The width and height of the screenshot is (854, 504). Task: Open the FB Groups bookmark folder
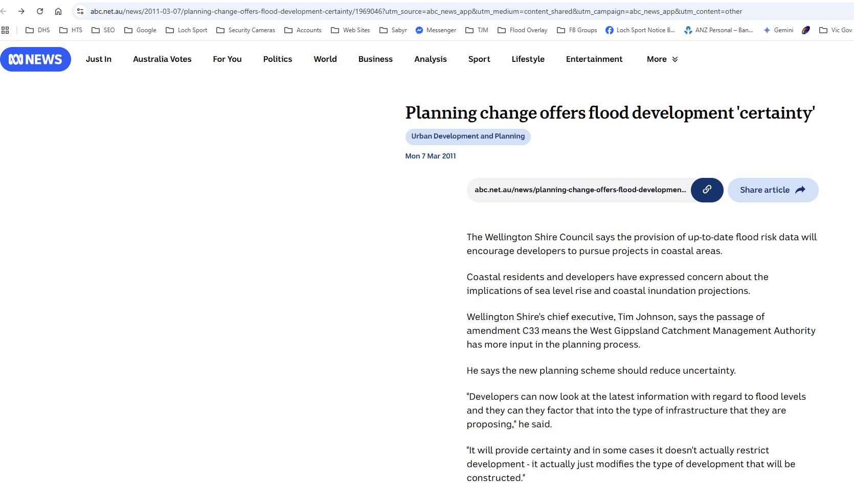tap(577, 30)
